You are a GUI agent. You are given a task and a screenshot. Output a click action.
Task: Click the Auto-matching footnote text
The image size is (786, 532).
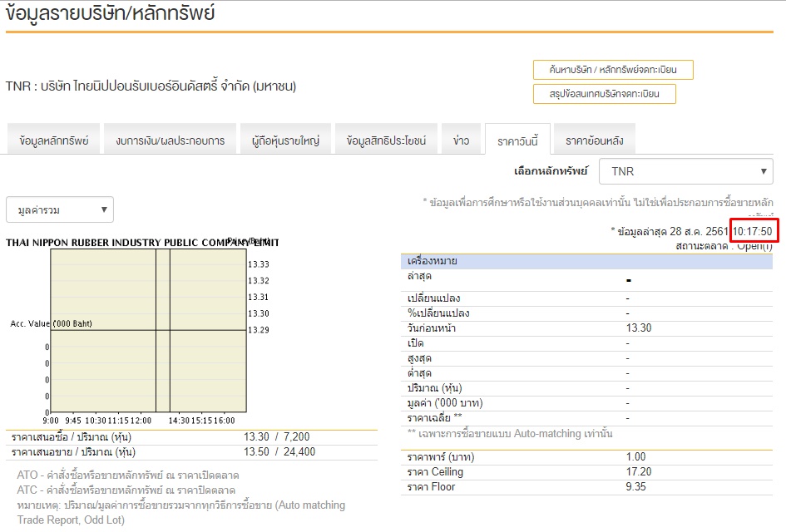[510, 433]
